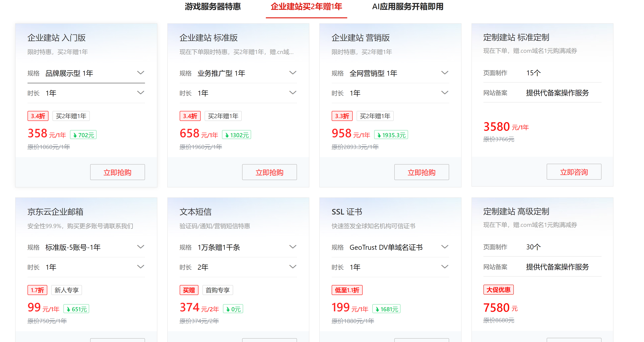This screenshot has height=342, width=644.
Task: Click the 验证码/通知/营销短信特惠 description
Action: (215, 226)
